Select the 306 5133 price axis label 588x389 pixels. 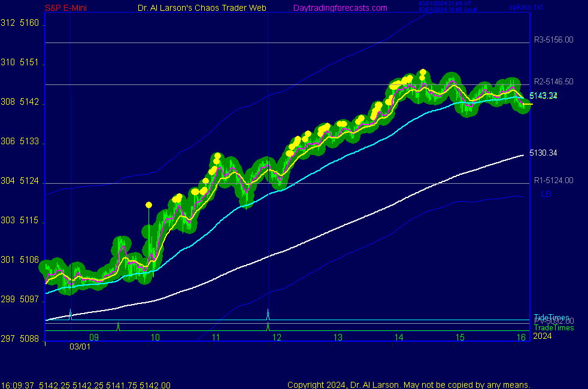(x=20, y=141)
